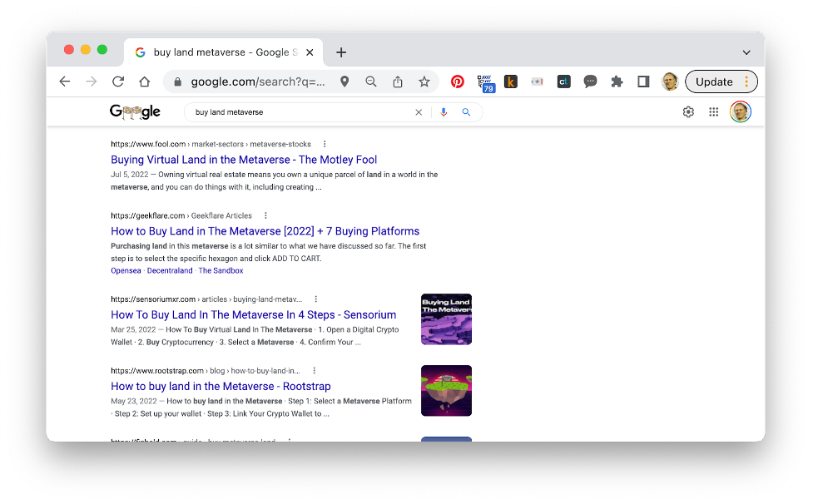Toggle the browser side panel
Viewport: 813px width, 504px height.
643,82
